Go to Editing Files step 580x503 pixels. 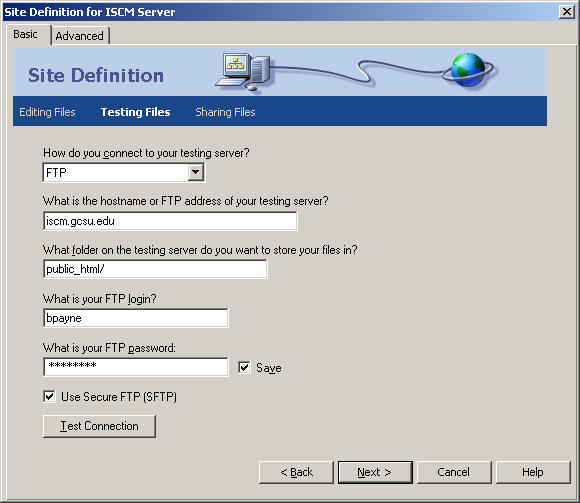tap(47, 112)
